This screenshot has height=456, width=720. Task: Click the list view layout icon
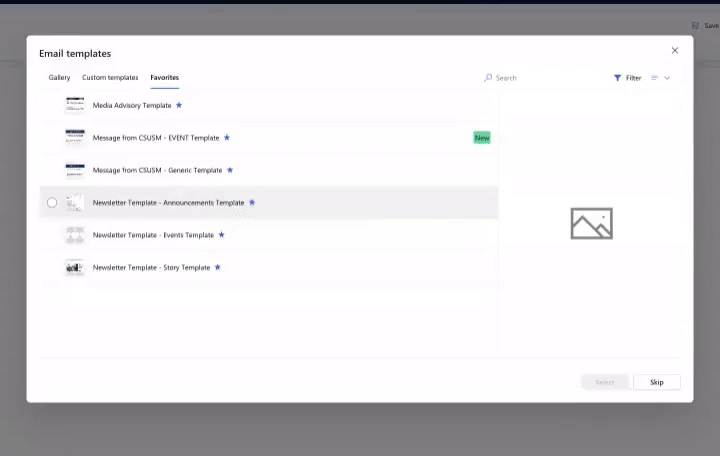tap(655, 78)
